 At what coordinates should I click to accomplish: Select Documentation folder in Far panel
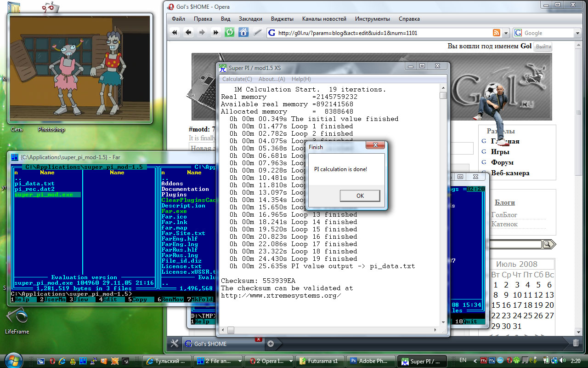point(185,189)
